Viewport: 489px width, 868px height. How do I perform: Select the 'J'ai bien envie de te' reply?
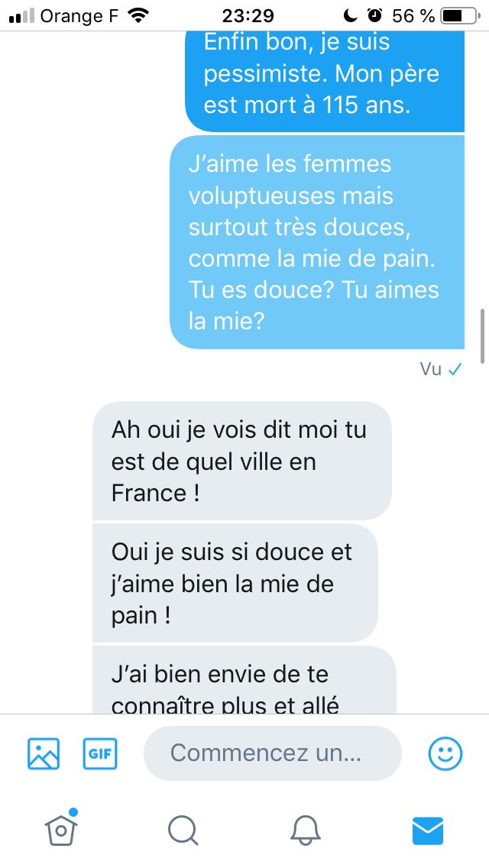coord(244,680)
